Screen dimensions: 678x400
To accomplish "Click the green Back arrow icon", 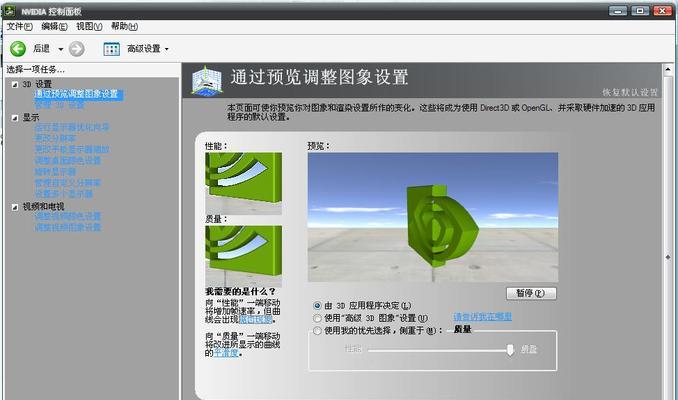I will (x=18, y=49).
